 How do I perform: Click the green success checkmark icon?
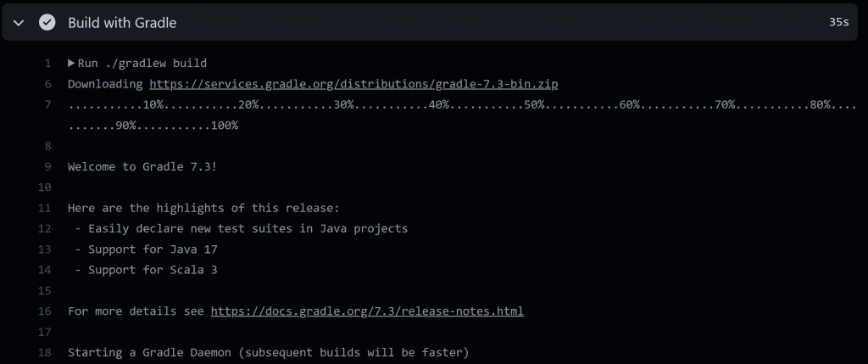coord(47,23)
